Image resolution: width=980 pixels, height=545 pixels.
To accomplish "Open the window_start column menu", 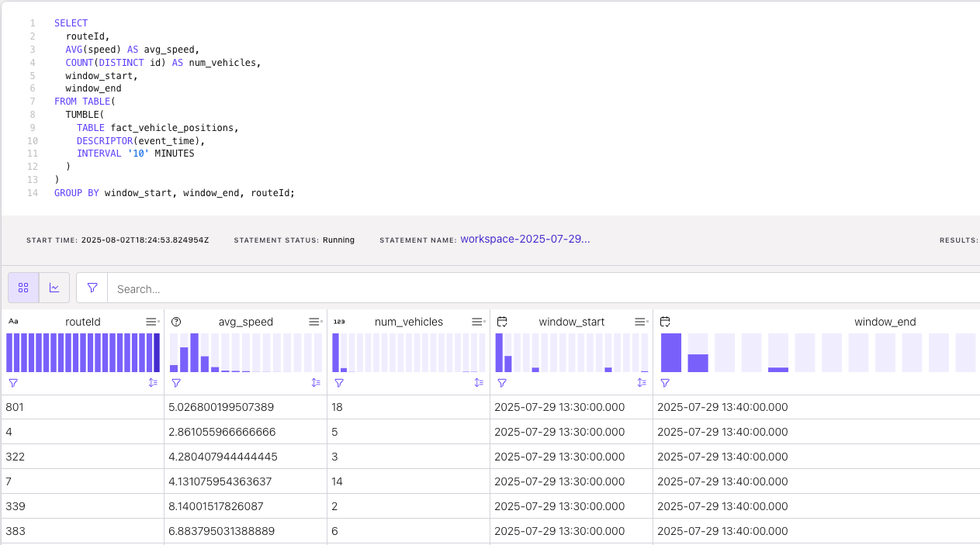I will 641,322.
